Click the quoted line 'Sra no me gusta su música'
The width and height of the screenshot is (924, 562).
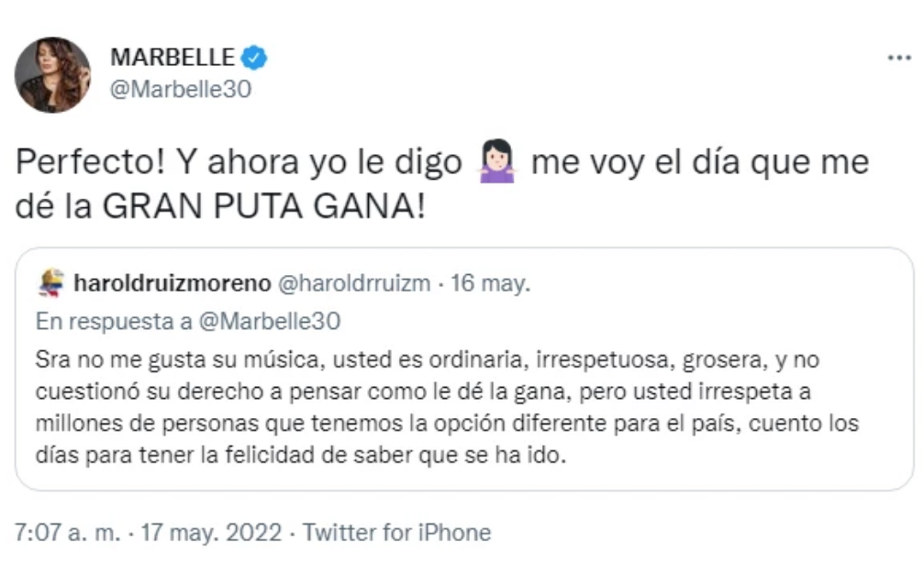[x=180, y=359]
